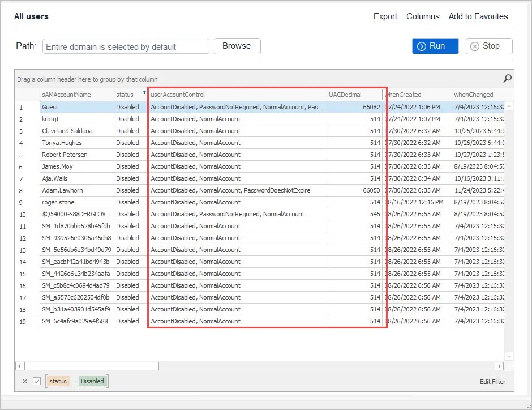Screen dimensions: 532x410
Task: Select Add to Favorites
Action: (x=478, y=16)
